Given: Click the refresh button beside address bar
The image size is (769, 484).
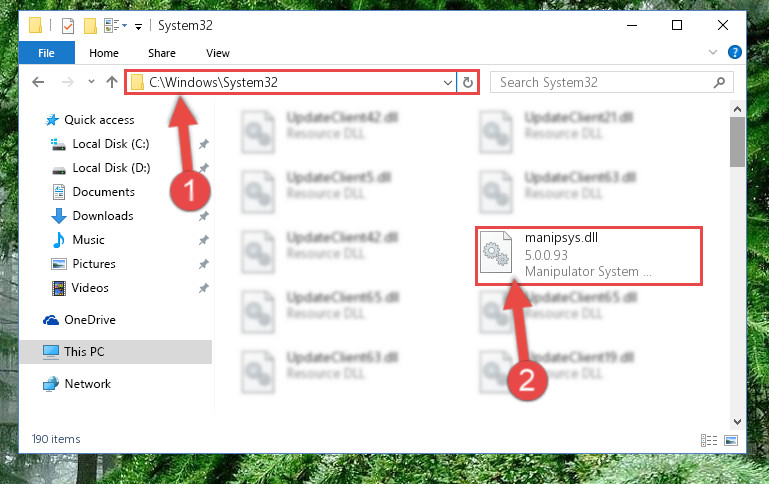Looking at the screenshot, I should click(467, 82).
